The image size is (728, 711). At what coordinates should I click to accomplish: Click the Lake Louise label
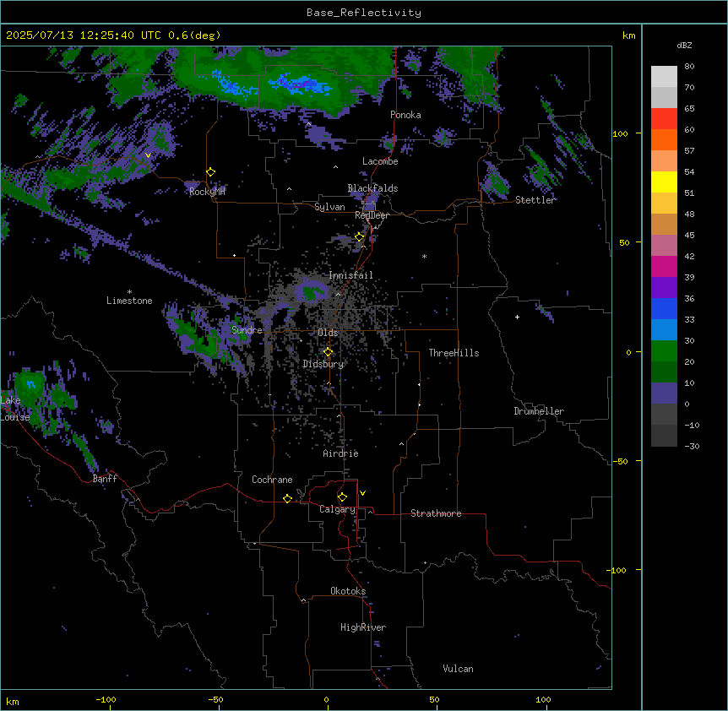click(15, 409)
